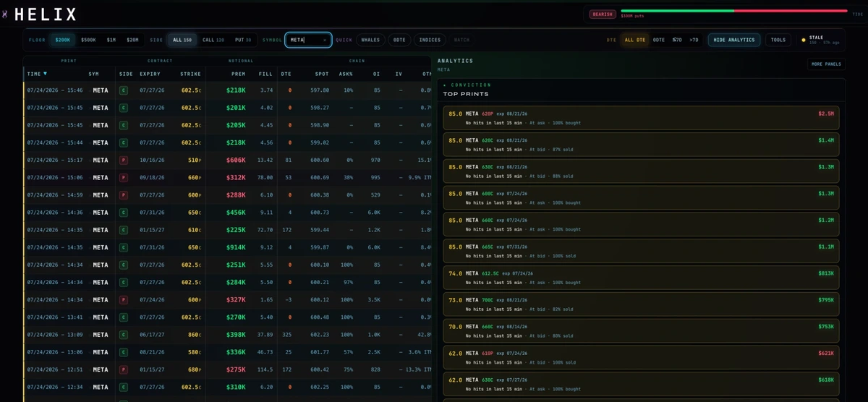Click the 06/17/27 expiry cell
Screen dimensions: 868x402
tap(152, 335)
